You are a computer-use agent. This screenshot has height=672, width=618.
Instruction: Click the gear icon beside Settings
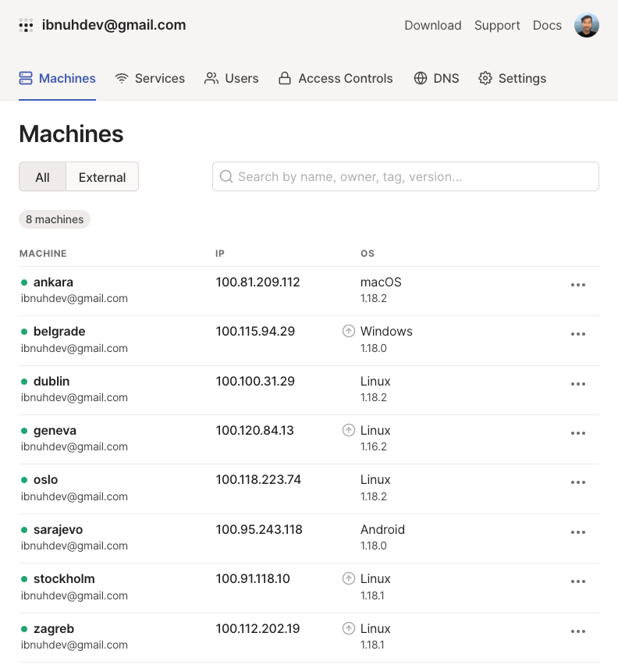pyautogui.click(x=484, y=78)
